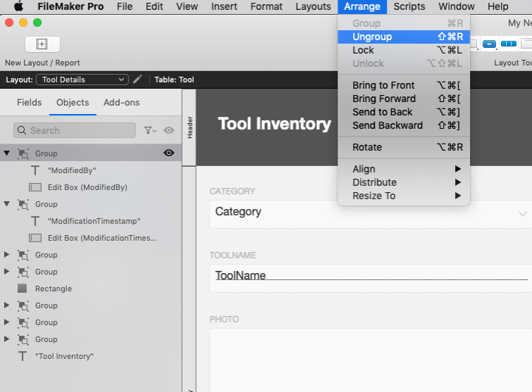Open the Layouts menu
532x392 pixels.
[313, 6]
